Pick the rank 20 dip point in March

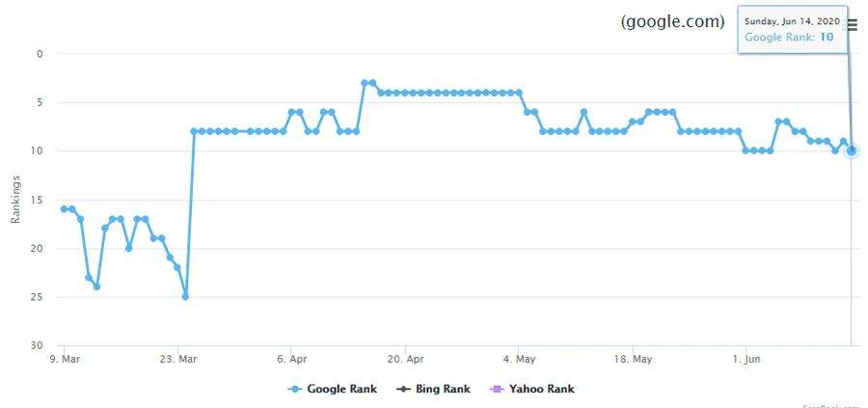(128, 248)
